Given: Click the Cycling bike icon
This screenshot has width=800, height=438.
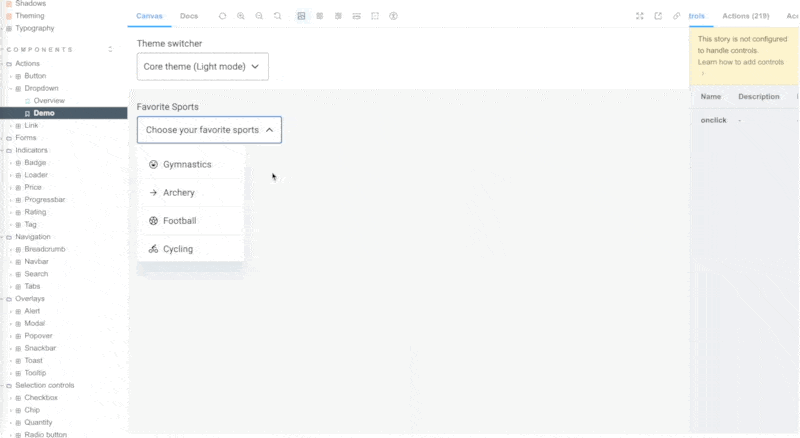Looking at the screenshot, I should point(153,249).
